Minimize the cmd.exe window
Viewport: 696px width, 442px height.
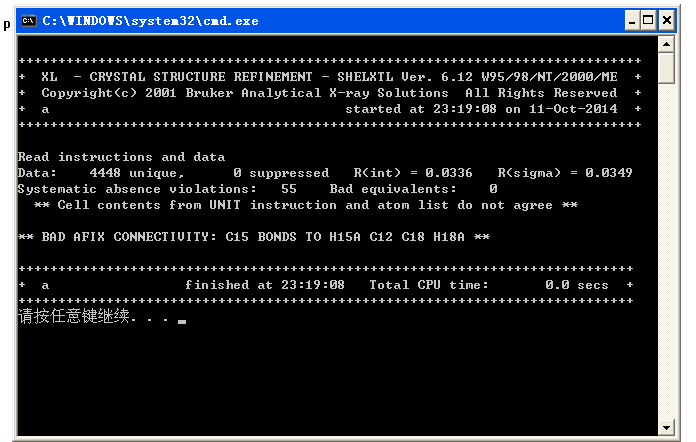(634, 20)
